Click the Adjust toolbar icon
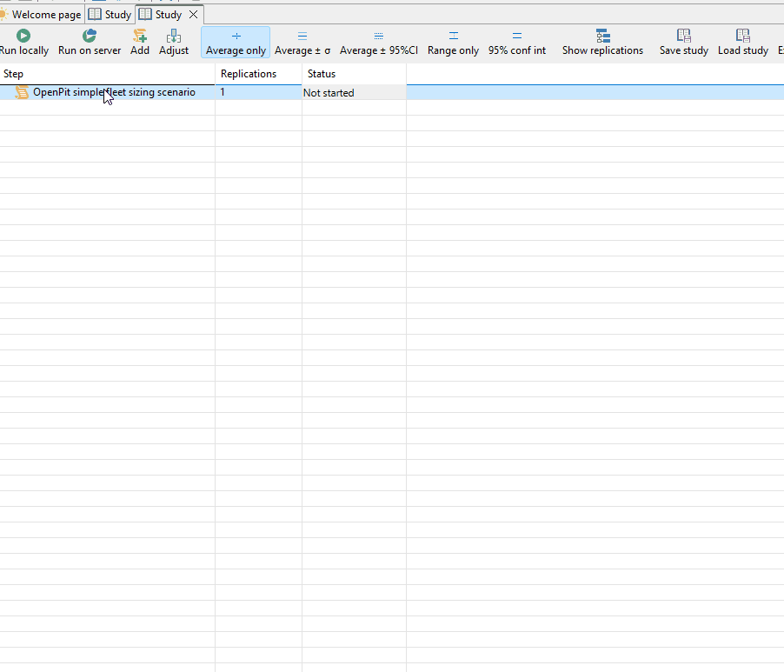The width and height of the screenshot is (784, 672). click(x=174, y=36)
